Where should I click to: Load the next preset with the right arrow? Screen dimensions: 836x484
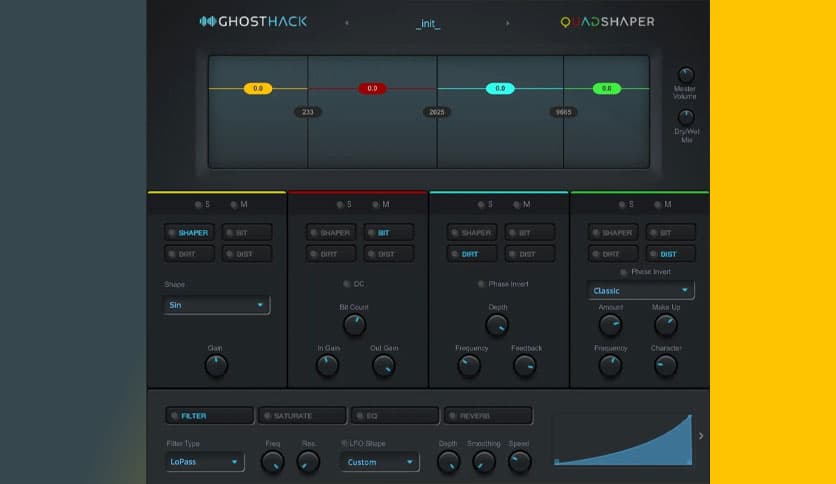[507, 23]
